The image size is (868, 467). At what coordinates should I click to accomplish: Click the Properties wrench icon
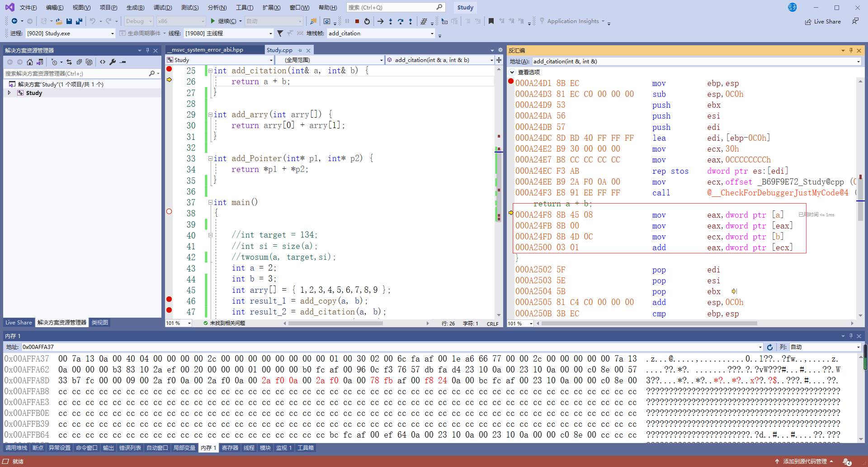(x=113, y=62)
